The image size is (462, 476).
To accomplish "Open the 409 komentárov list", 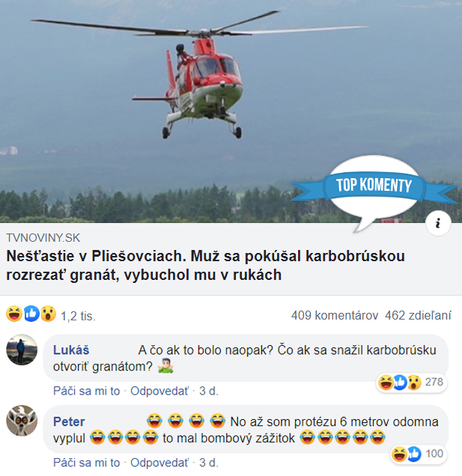I will pos(335,315).
